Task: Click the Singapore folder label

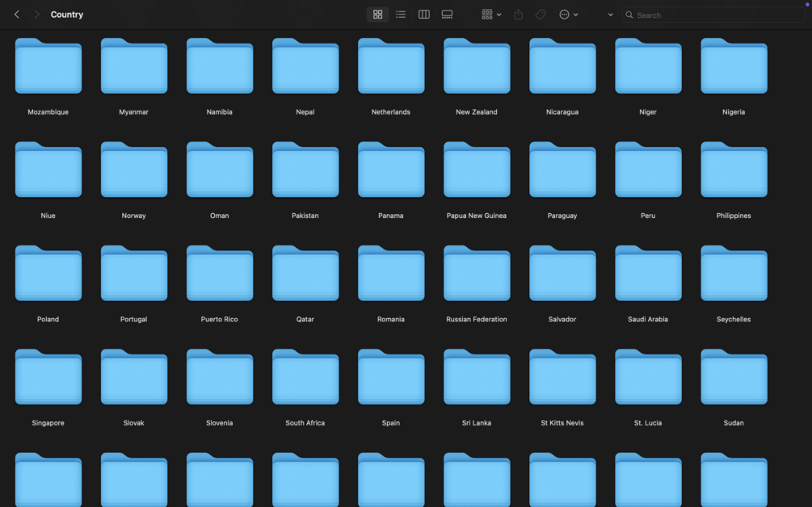Action: [48, 423]
